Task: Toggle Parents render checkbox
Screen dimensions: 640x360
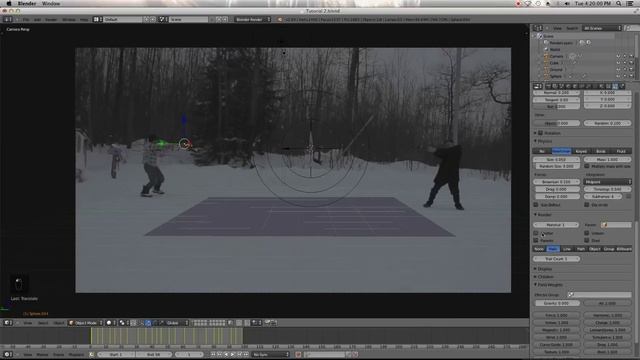Action: [x=536, y=240]
